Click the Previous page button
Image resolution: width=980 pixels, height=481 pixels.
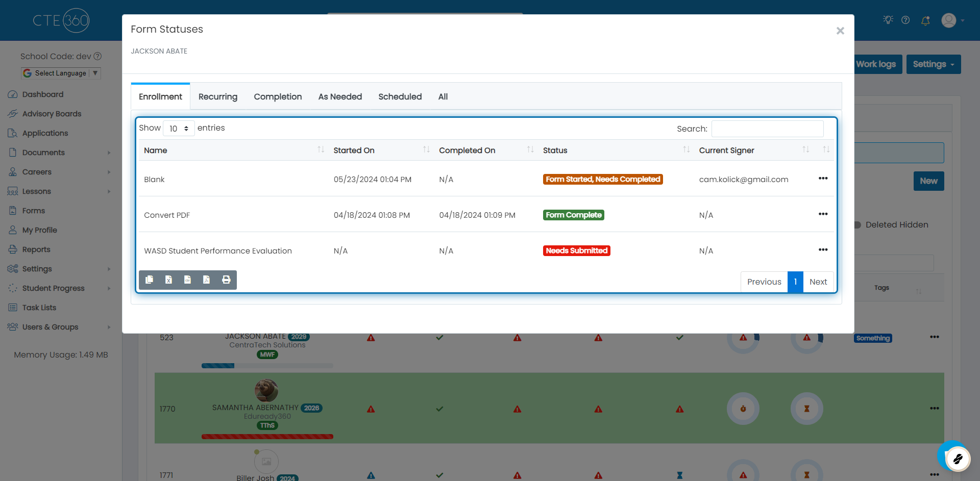click(764, 282)
